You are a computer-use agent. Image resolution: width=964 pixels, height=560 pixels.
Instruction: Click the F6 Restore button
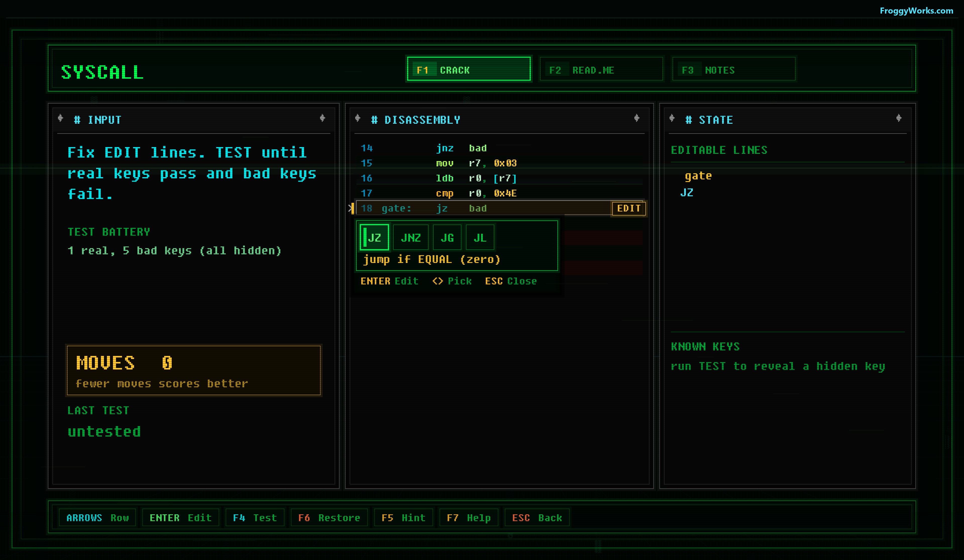[329, 518]
